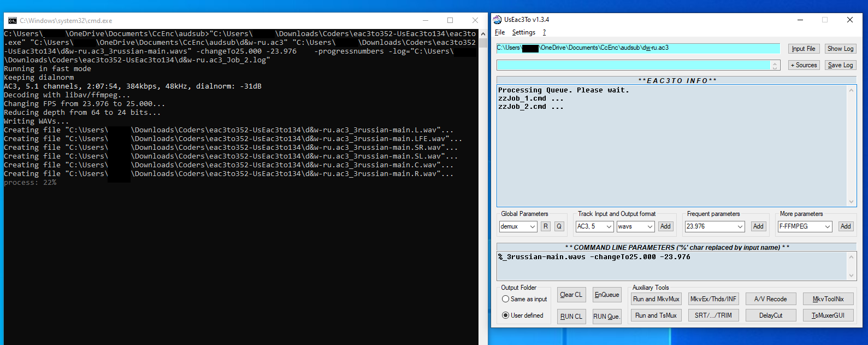Click the LFE.wav 'Creating file' line in cmd

click(x=233, y=139)
